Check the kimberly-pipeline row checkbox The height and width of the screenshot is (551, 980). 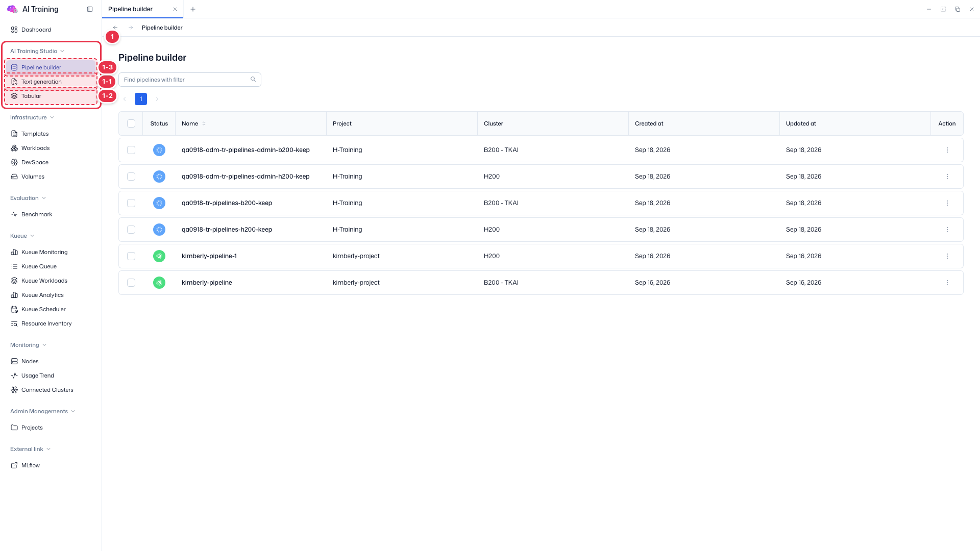pyautogui.click(x=131, y=283)
